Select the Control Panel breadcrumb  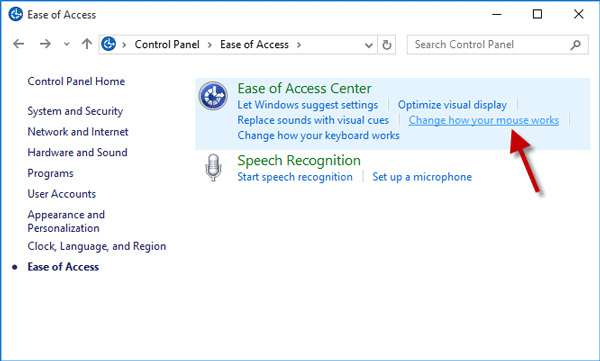coord(167,44)
